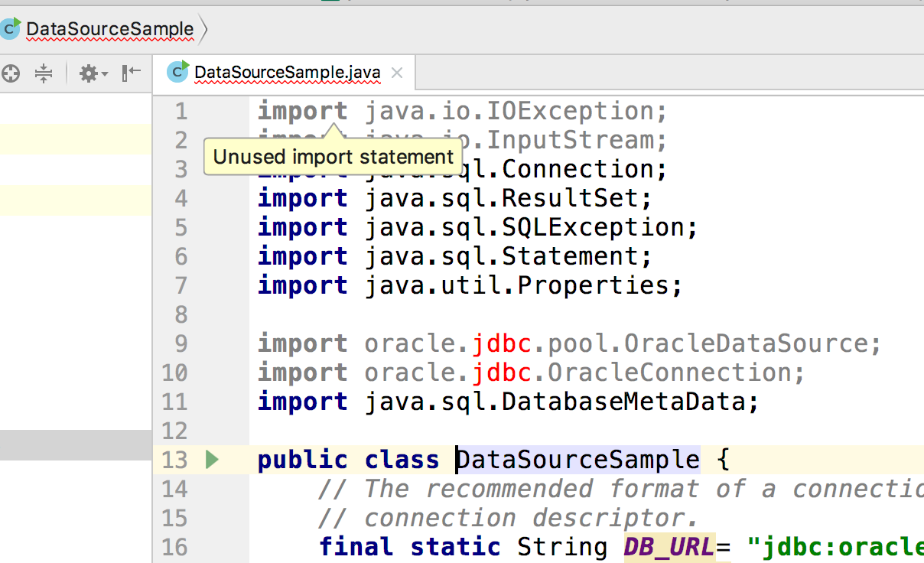Click the class icon in the breadcrumb bar
The width and height of the screenshot is (924, 563).
click(11, 28)
